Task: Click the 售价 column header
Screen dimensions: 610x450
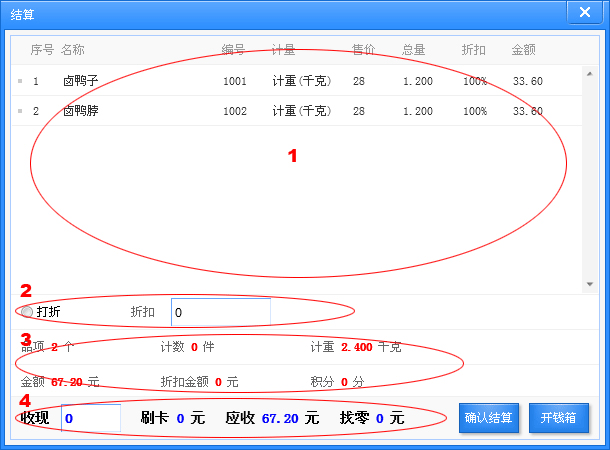Action: pyautogui.click(x=363, y=50)
